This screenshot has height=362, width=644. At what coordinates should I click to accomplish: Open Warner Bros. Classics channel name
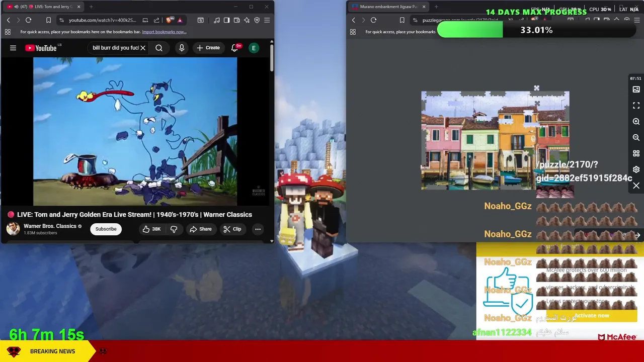click(x=50, y=226)
